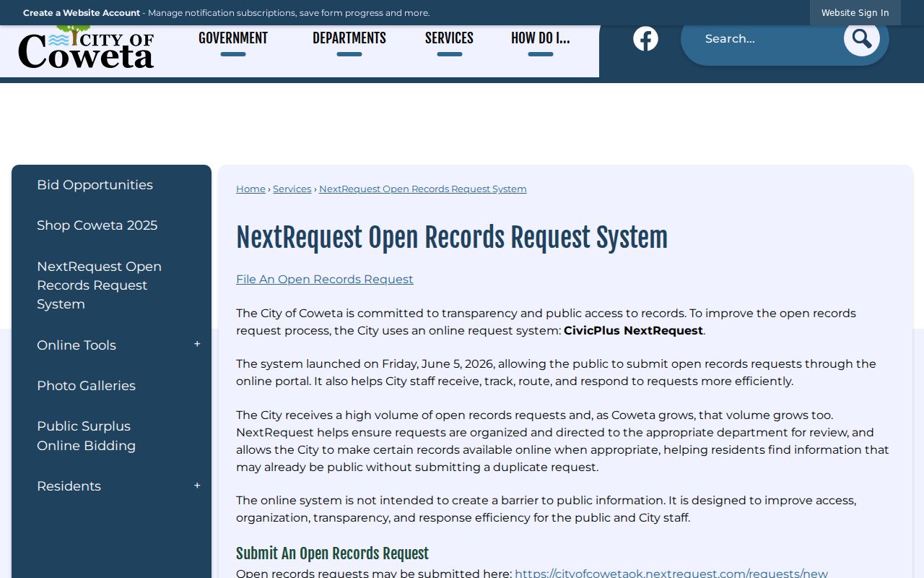The image size is (924, 578).
Task: Select Residents in sidebar
Action: [x=69, y=486]
